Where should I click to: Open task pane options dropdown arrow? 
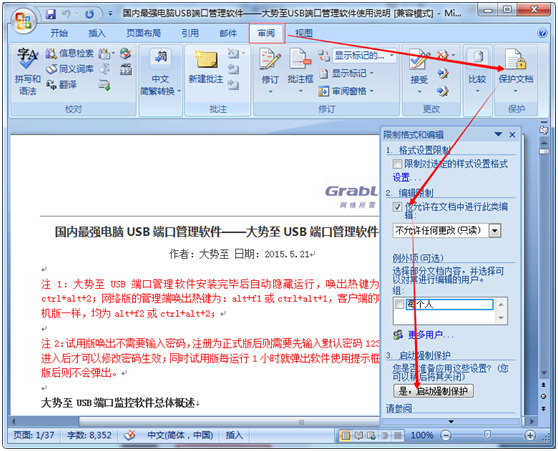click(498, 134)
